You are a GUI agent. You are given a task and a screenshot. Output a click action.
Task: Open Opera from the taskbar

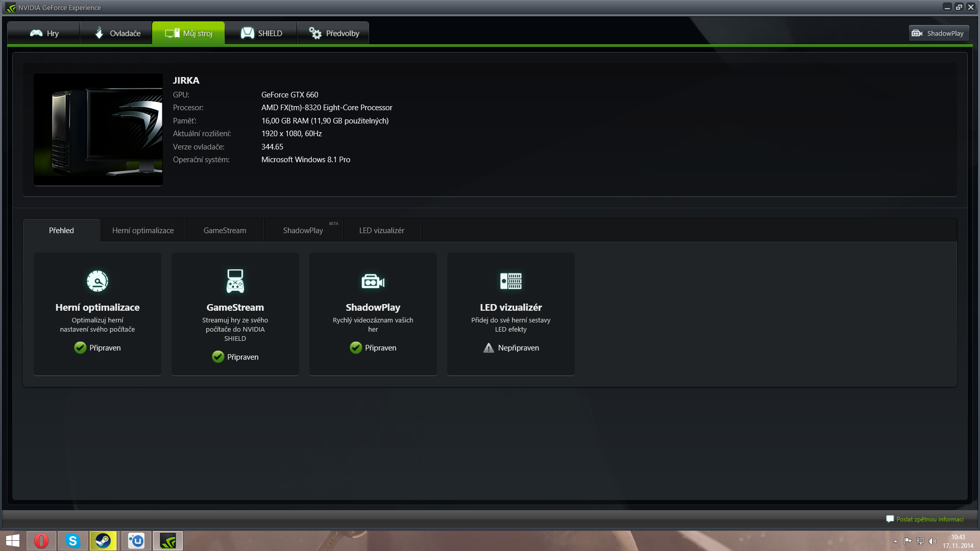click(41, 541)
